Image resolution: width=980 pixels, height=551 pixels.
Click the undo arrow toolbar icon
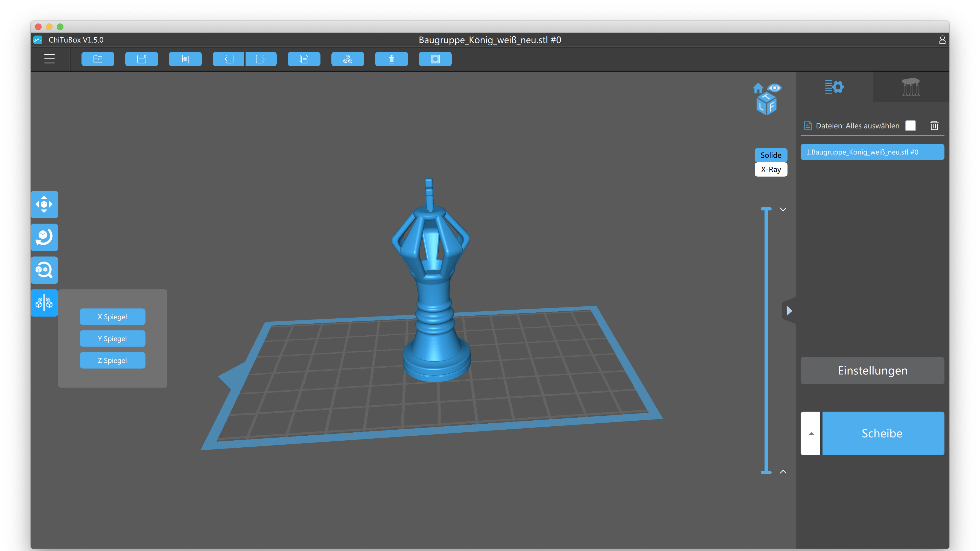point(229,59)
